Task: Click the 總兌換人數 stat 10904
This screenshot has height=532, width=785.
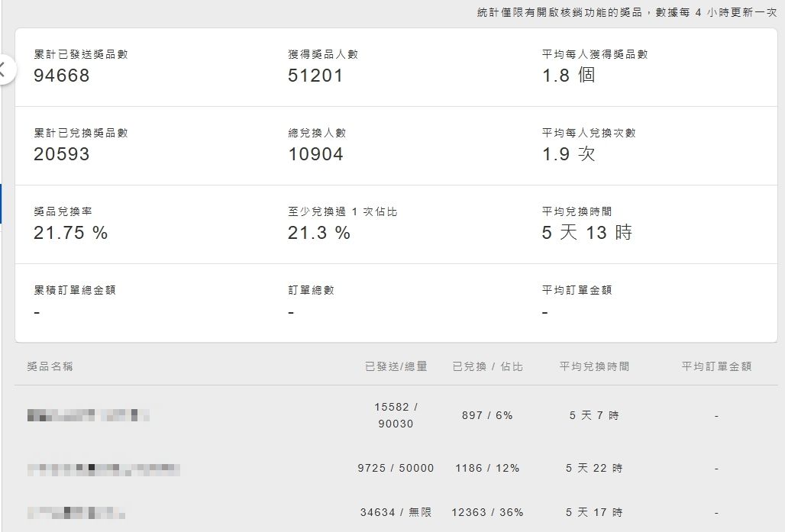Action: pos(315,154)
